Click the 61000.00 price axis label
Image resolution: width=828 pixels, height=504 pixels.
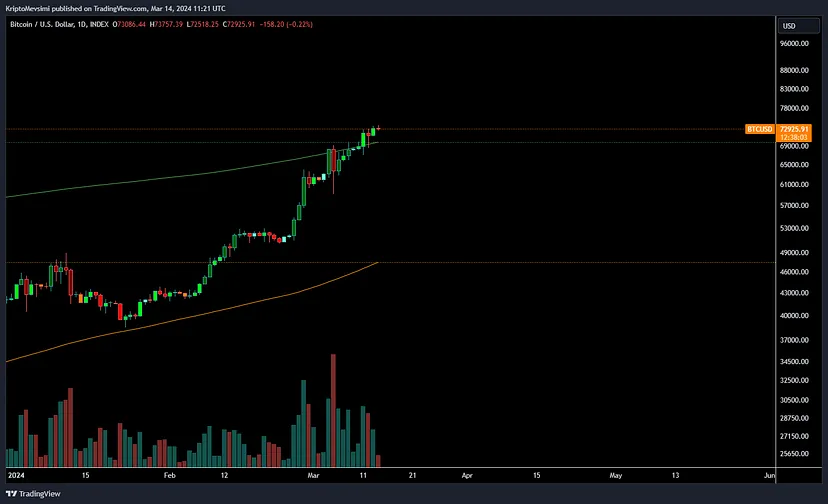(x=794, y=184)
